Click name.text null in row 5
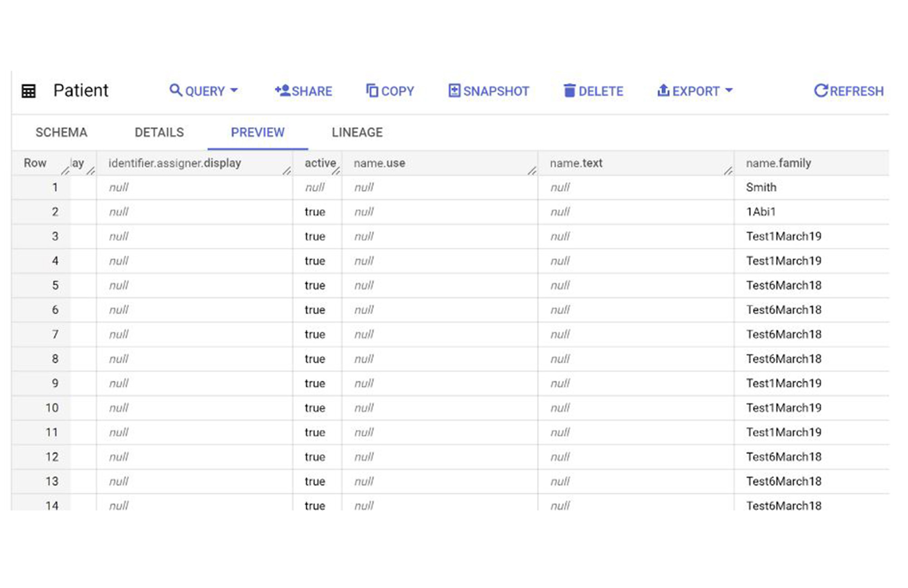 (x=560, y=286)
